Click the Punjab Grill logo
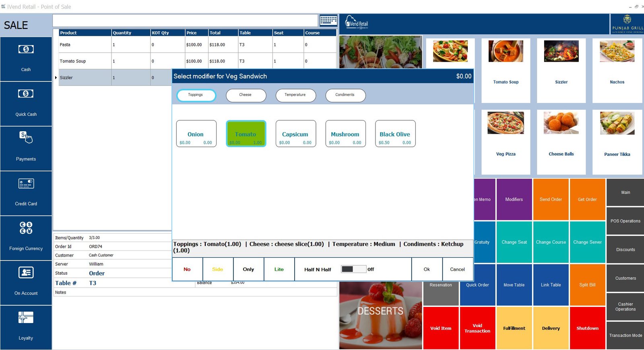 pyautogui.click(x=627, y=24)
